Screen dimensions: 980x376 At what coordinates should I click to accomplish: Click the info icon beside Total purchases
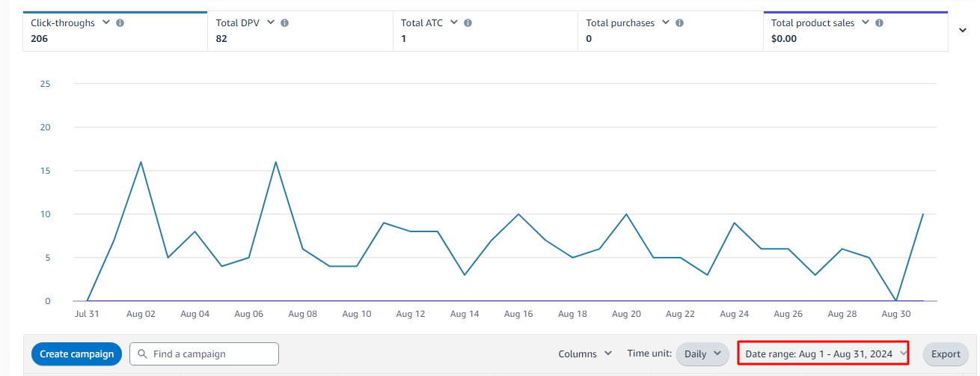[x=679, y=23]
